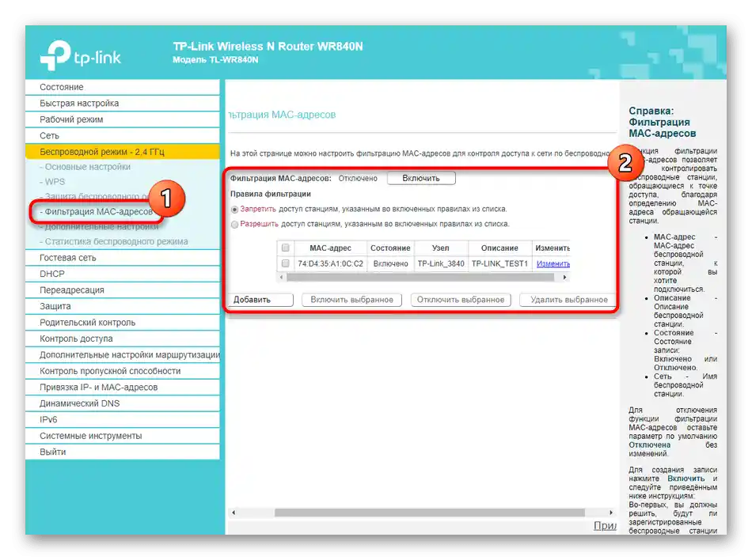
Task: Open Родительский контроль menu item
Action: pyautogui.click(x=122, y=323)
